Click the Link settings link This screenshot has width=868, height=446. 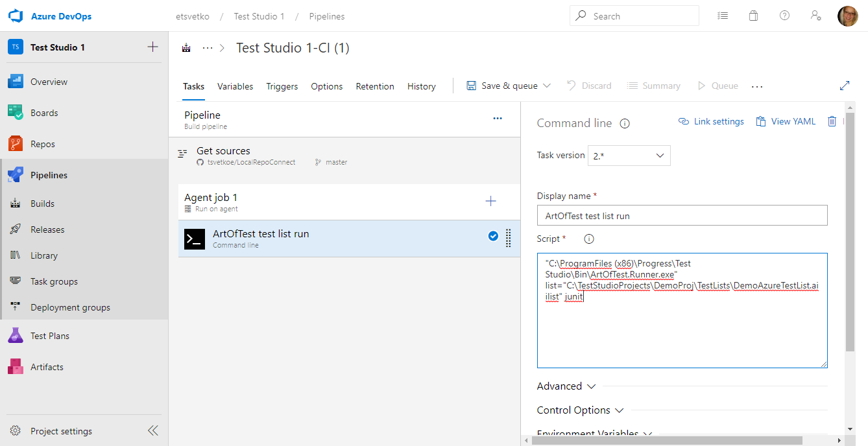(711, 121)
